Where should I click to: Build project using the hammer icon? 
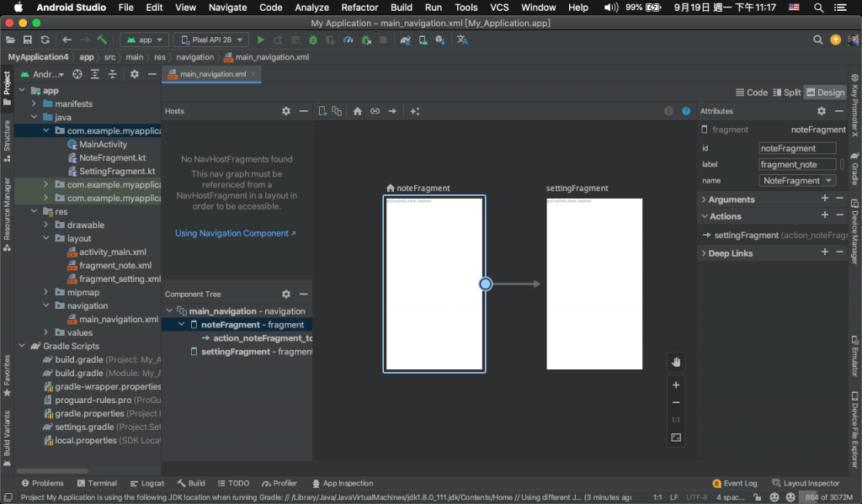pyautogui.click(x=102, y=40)
